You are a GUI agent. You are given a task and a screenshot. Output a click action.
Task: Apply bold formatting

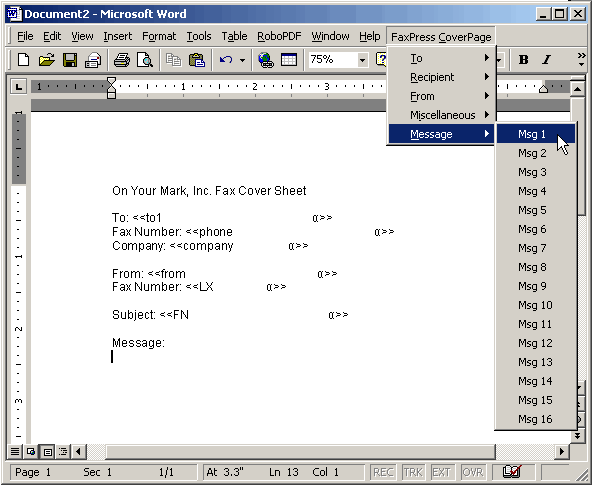click(x=523, y=60)
